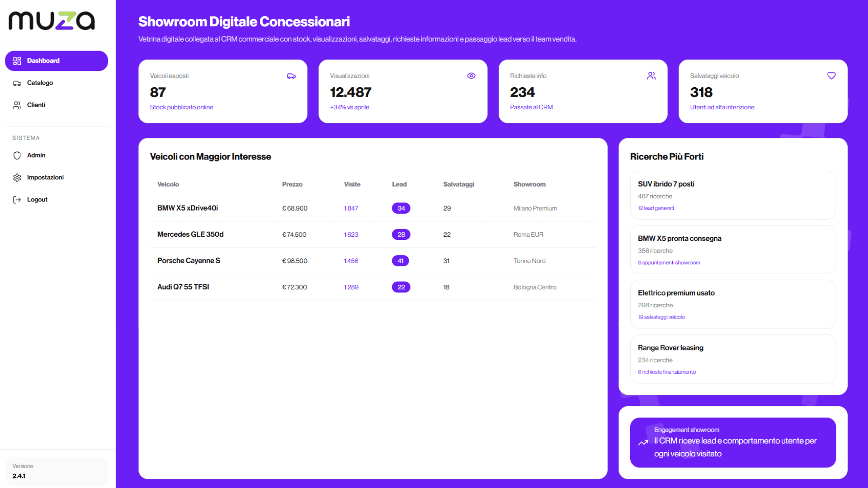Open the 'Range Rover leasing' search card
Image resolution: width=868 pixels, height=488 pixels.
click(x=733, y=359)
